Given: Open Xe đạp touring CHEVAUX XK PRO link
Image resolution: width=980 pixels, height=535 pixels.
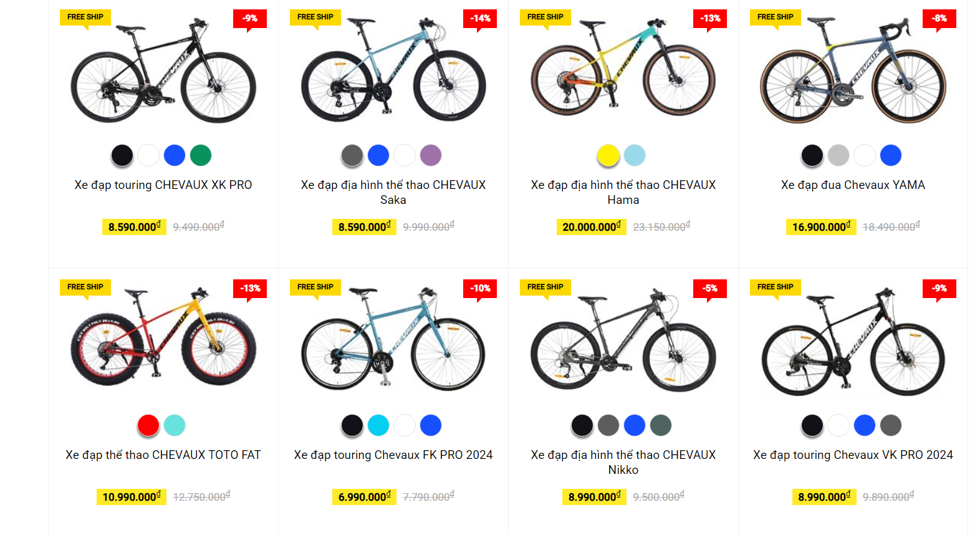Looking at the screenshot, I should tap(163, 185).
